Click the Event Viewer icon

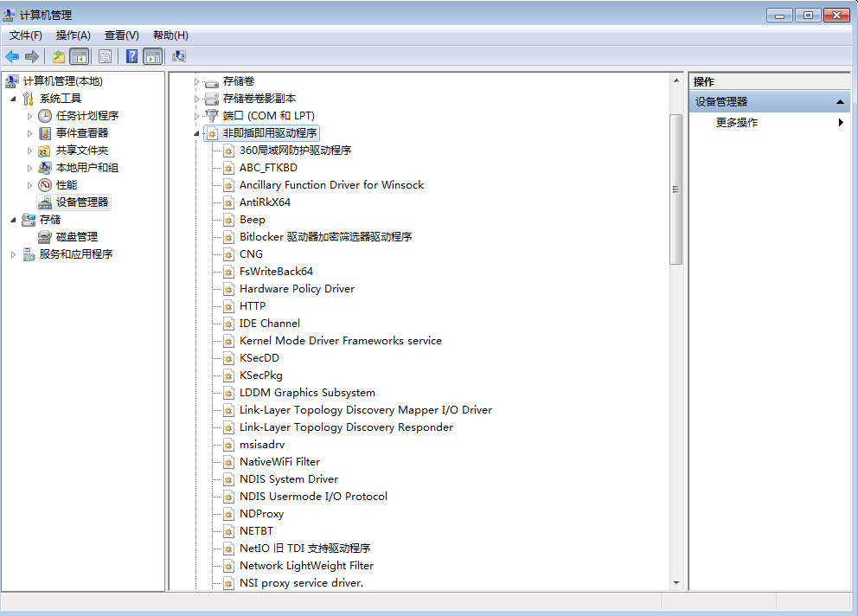[45, 133]
